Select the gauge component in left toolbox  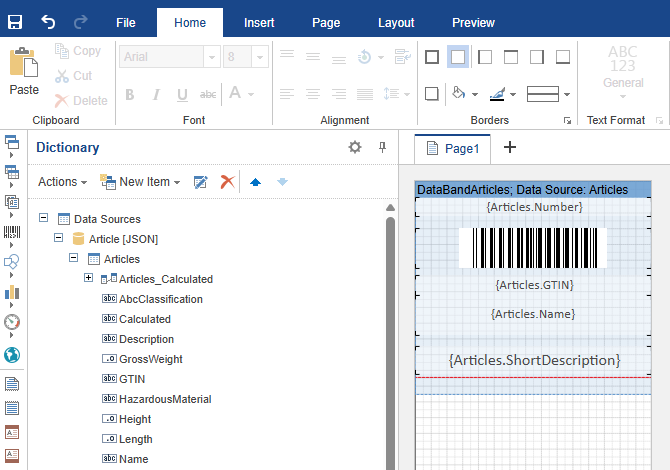click(x=12, y=323)
